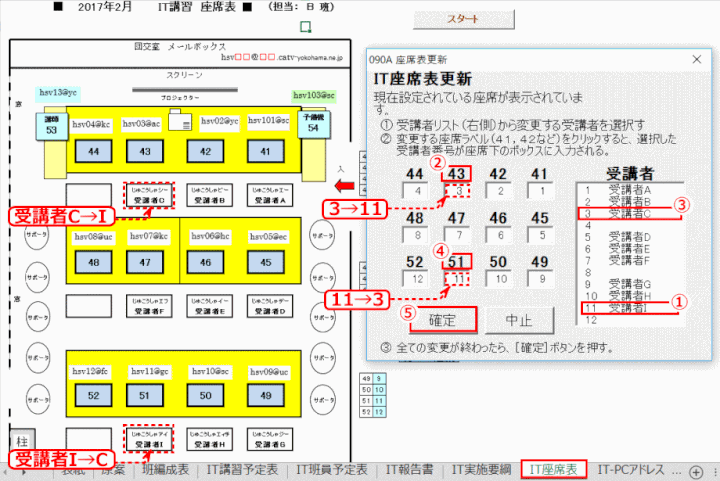Select 受講者G in the attendee list
This screenshot has height=481, width=720.
tap(630, 284)
